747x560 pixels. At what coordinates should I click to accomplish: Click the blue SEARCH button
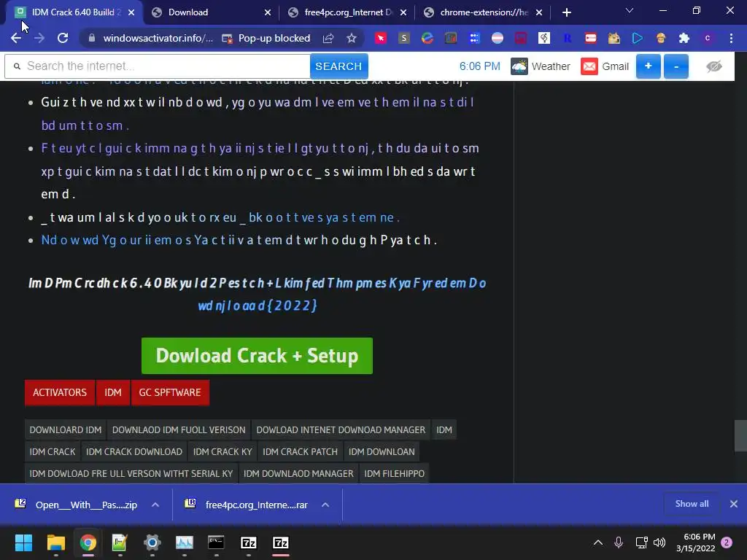click(x=338, y=66)
